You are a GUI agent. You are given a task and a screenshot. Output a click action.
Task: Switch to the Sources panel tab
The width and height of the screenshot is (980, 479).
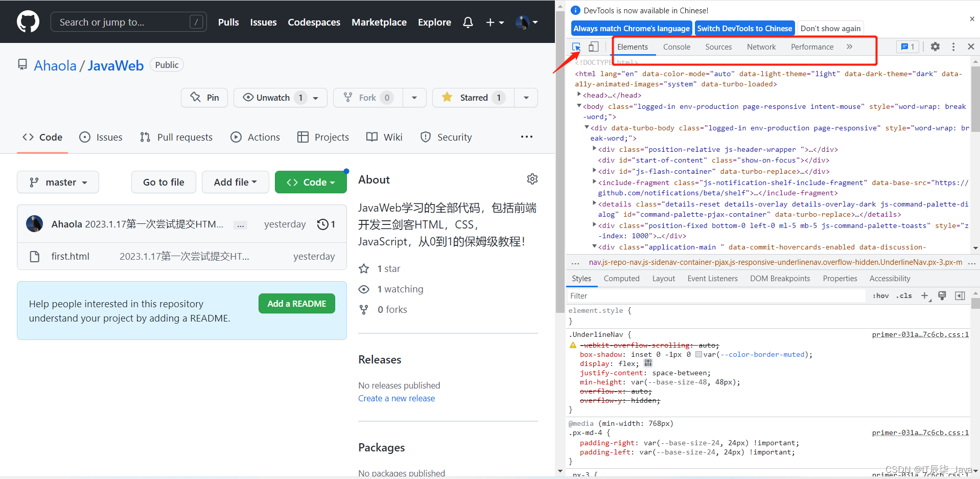click(x=718, y=47)
